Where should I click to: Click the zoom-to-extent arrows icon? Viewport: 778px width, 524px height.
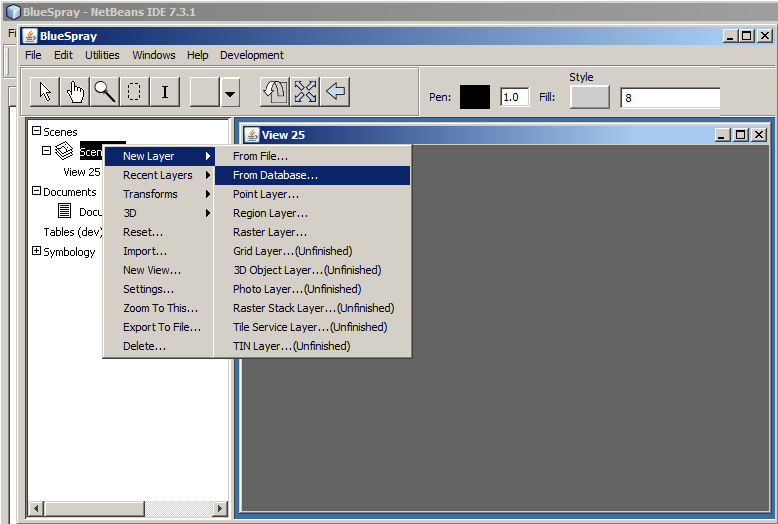[305, 92]
